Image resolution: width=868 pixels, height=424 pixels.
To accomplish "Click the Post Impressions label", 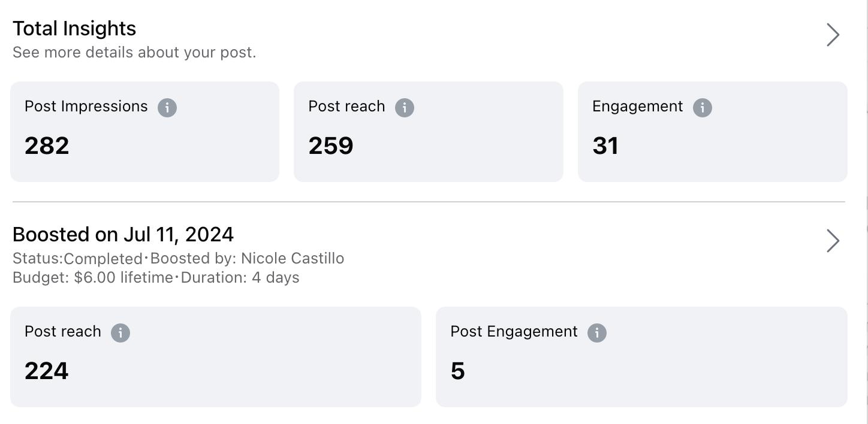I will 86,107.
